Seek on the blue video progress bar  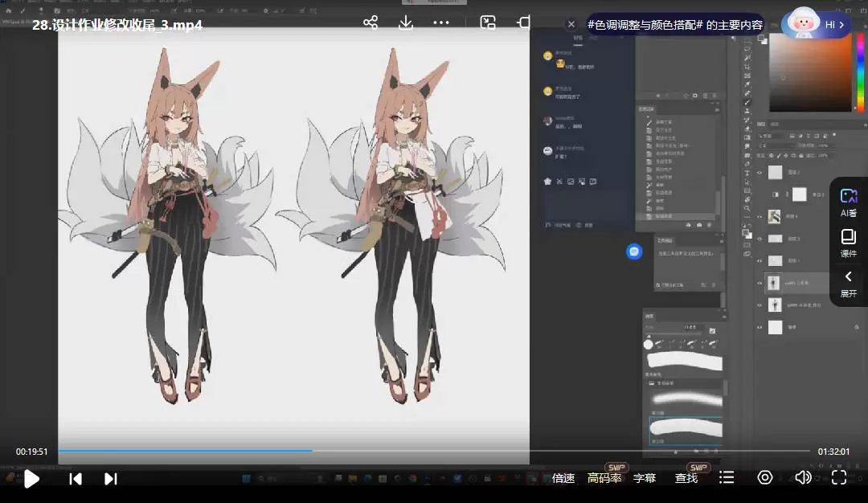(434, 451)
